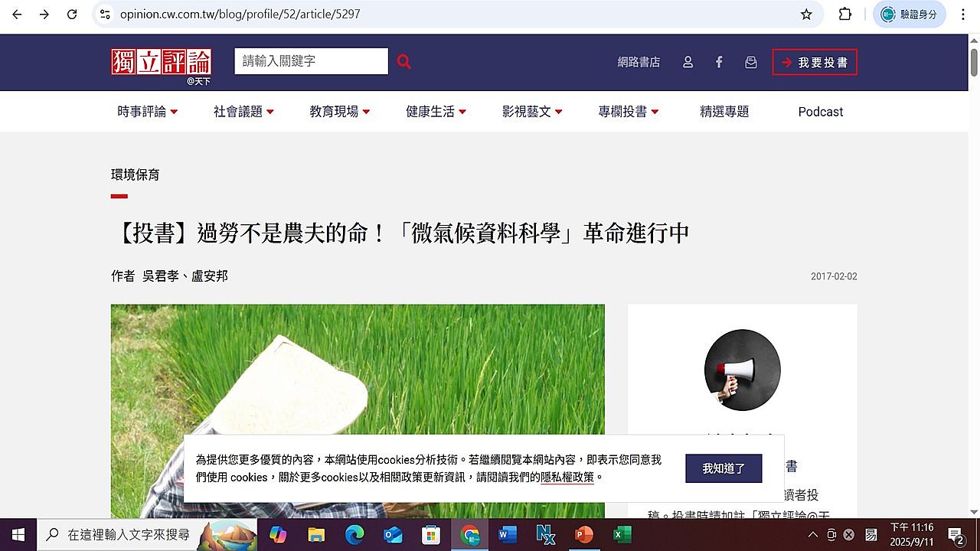Click the newsletter envelope icon
Viewport: 980px width, 551px height.
(751, 62)
